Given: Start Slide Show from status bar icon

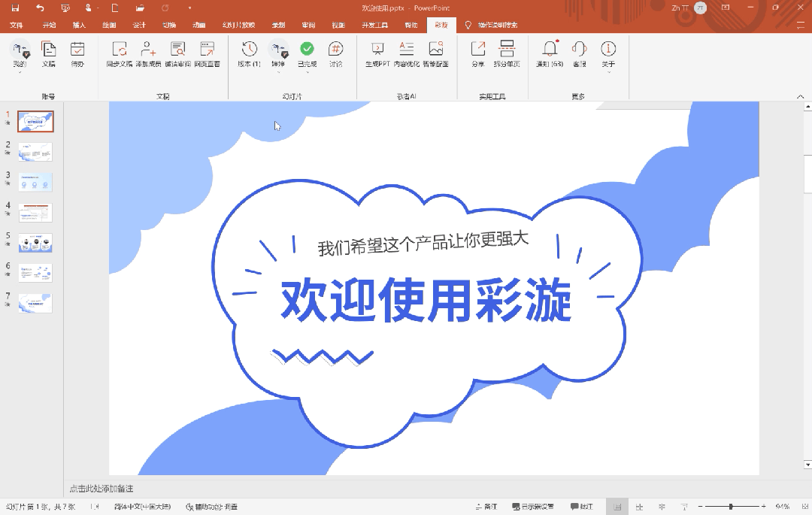Looking at the screenshot, I should (684, 507).
